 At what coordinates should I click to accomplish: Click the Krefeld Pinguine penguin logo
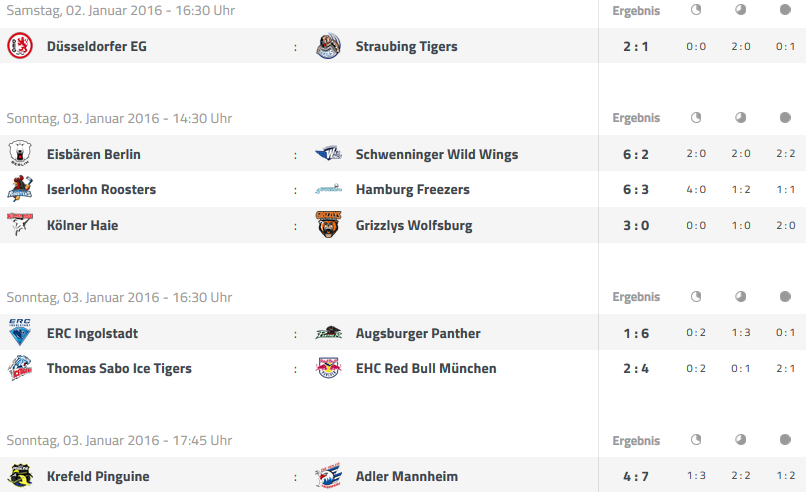20,476
